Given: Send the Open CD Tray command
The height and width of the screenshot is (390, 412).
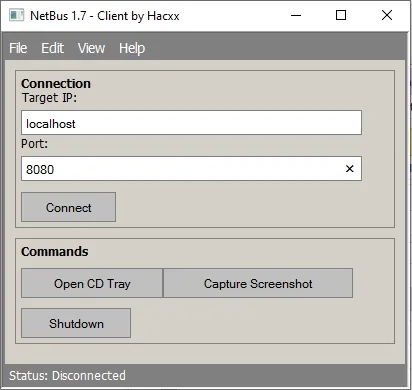Looking at the screenshot, I should [92, 283].
